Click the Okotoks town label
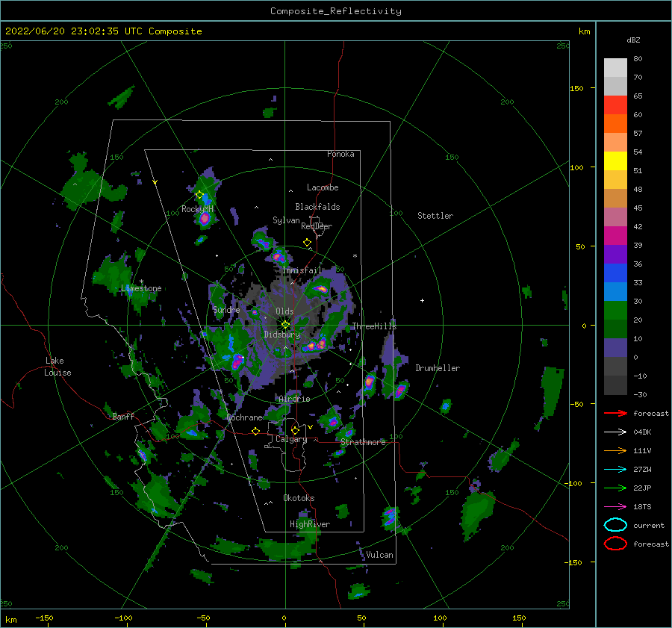Image resolution: width=672 pixels, height=628 pixels. click(x=299, y=498)
